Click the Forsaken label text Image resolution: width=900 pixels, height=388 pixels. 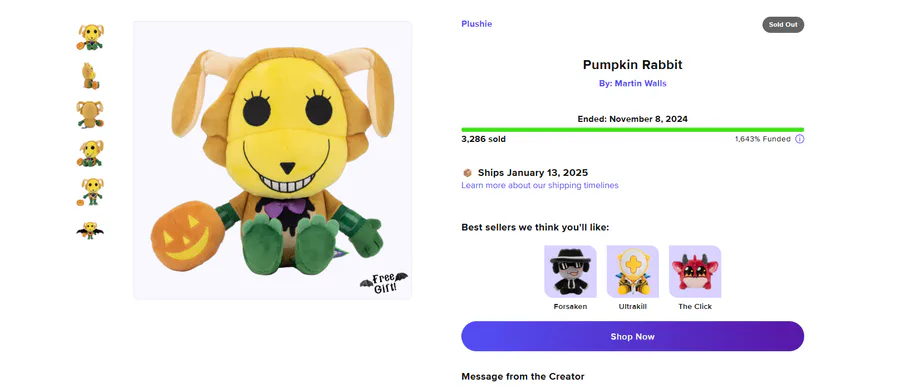[570, 306]
